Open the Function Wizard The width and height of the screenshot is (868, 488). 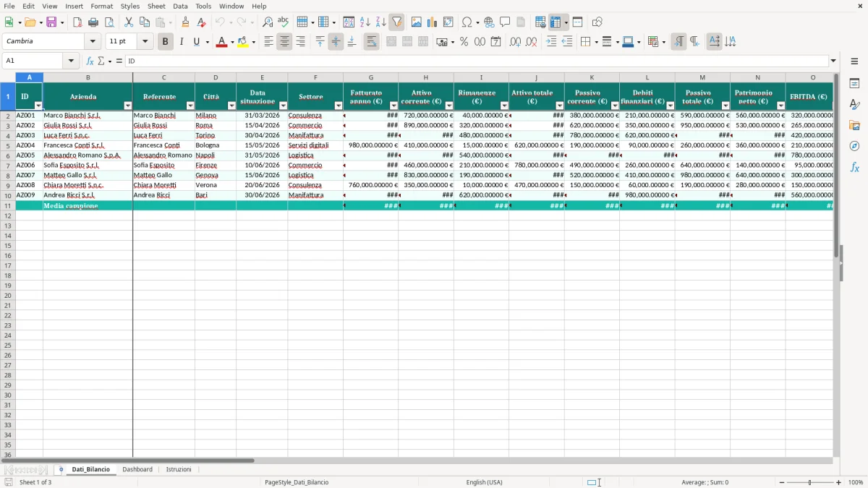[90, 61]
